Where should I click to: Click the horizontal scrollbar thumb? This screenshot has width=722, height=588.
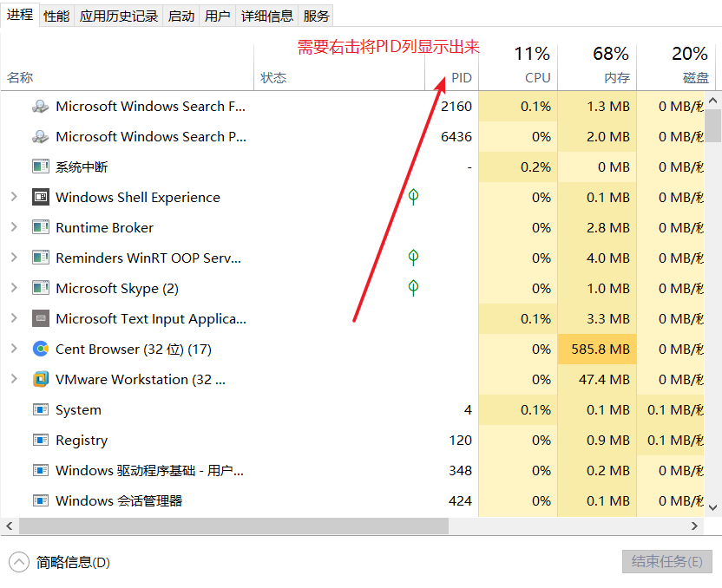(x=233, y=526)
